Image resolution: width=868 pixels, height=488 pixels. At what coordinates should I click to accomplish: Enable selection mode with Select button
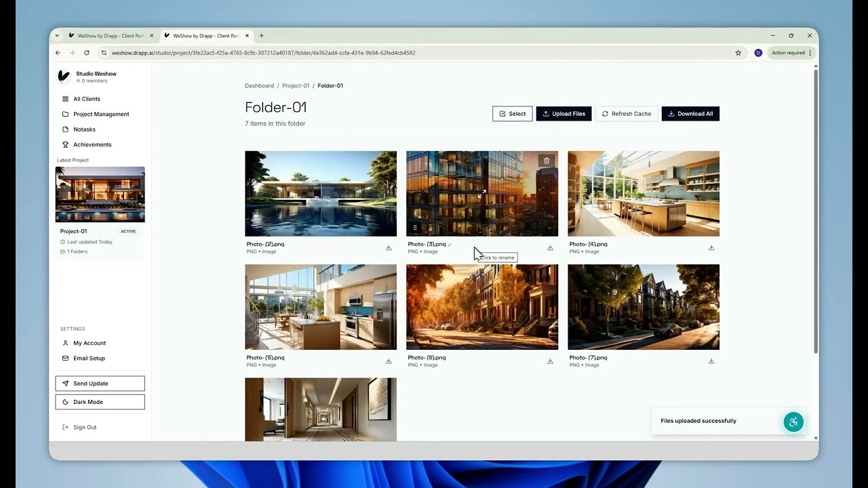[x=512, y=114]
